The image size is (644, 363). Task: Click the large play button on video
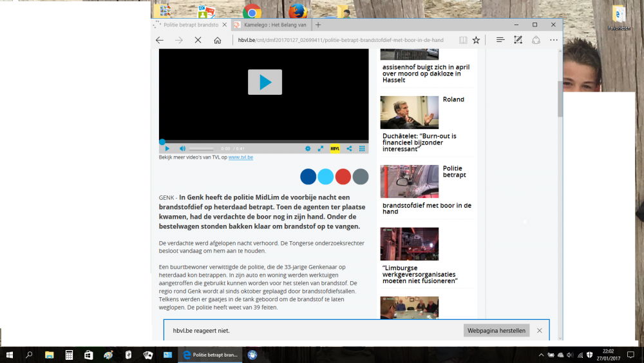[265, 82]
